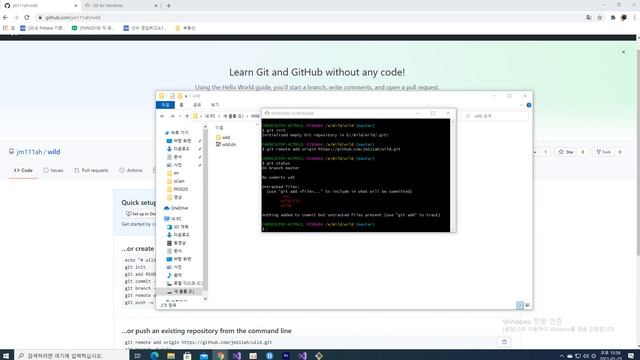Image resolution: width=640 pixels, height=360 pixels.
Task: Open the Home (홈) ribbon tab in Explorer
Action: point(182,105)
